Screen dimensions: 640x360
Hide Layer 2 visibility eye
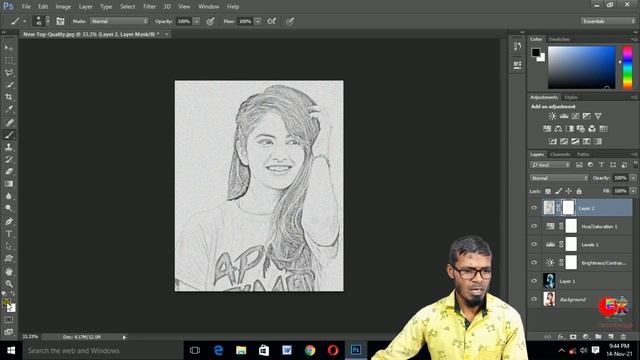pyautogui.click(x=534, y=208)
